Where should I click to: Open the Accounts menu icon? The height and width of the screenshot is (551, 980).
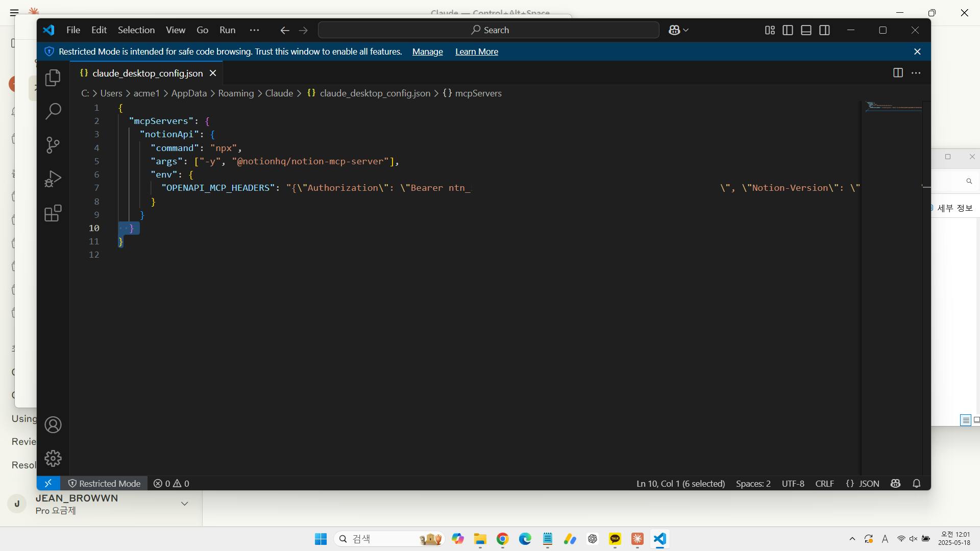point(53,425)
